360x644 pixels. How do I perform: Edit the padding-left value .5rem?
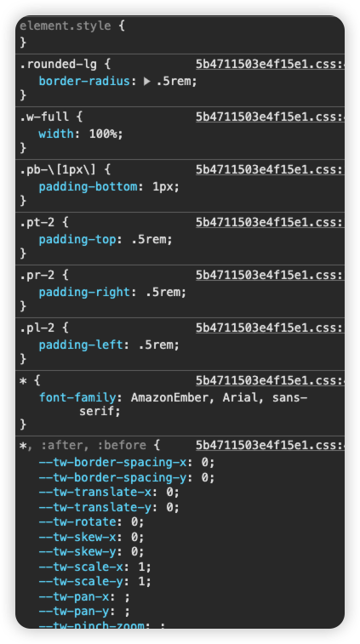pyautogui.click(x=156, y=345)
